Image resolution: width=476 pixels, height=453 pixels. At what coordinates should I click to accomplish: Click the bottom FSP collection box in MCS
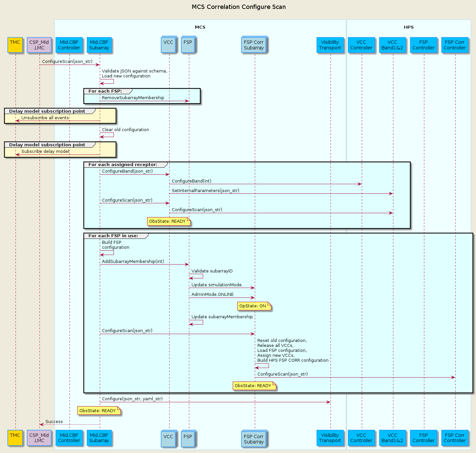pos(188,439)
